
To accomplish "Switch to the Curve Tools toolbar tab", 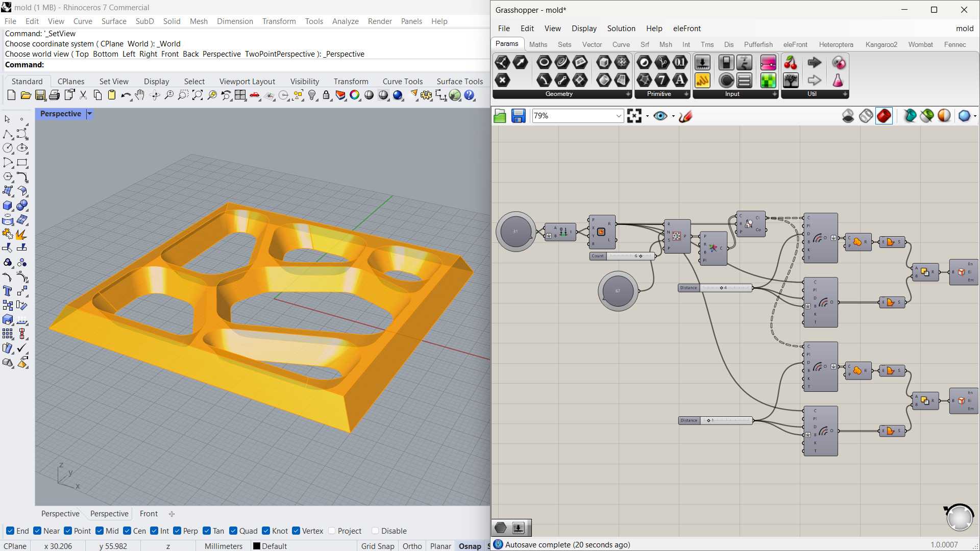I will click(403, 81).
